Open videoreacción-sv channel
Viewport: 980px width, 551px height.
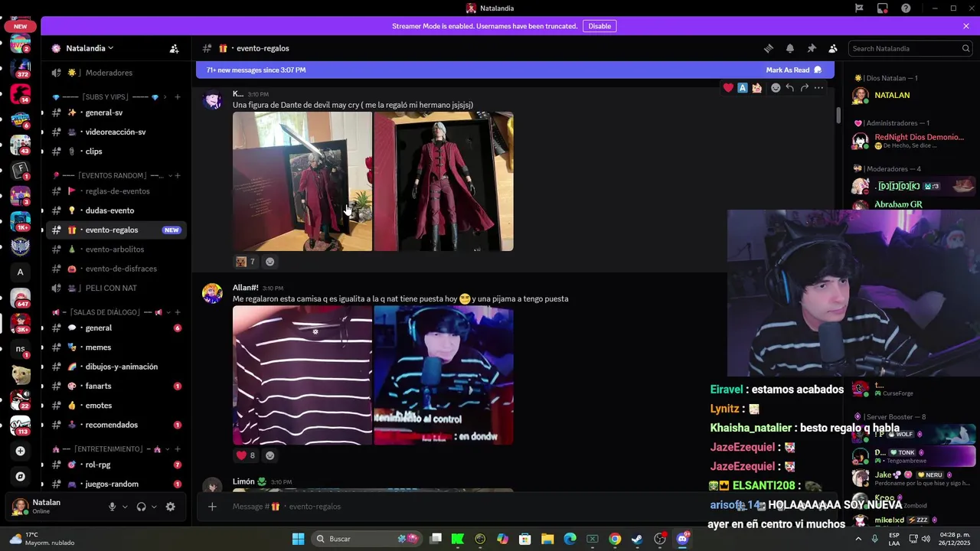116,132
